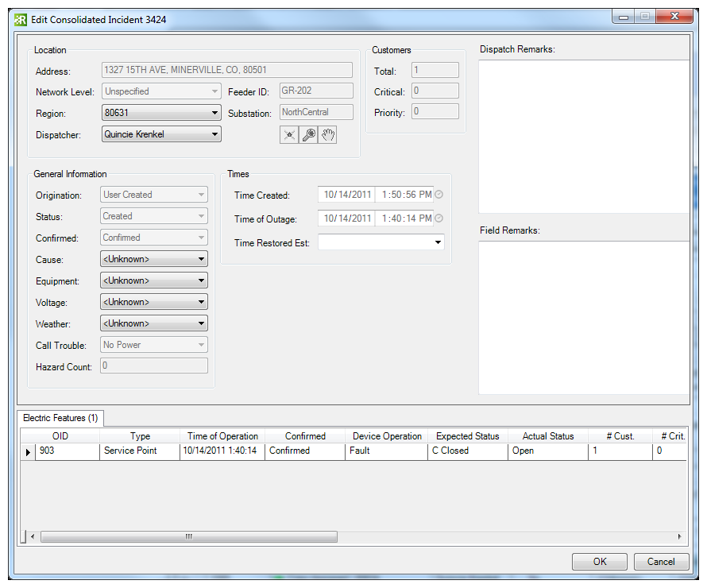Select the row marker arrow for OID 903

(28, 451)
